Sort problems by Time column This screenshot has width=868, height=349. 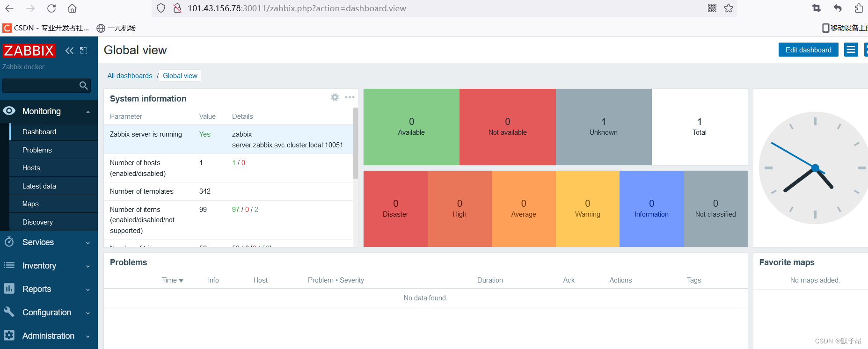172,280
